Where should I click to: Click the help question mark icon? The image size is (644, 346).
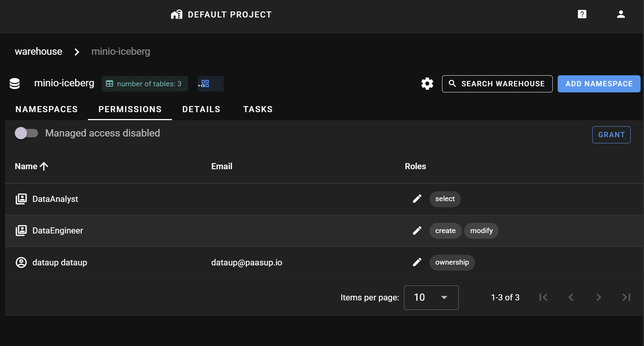[x=582, y=14]
